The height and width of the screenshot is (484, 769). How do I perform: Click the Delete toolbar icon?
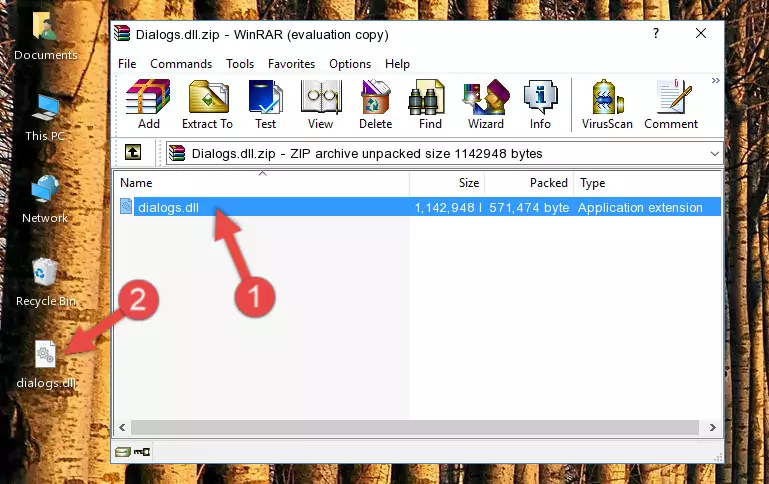375,104
